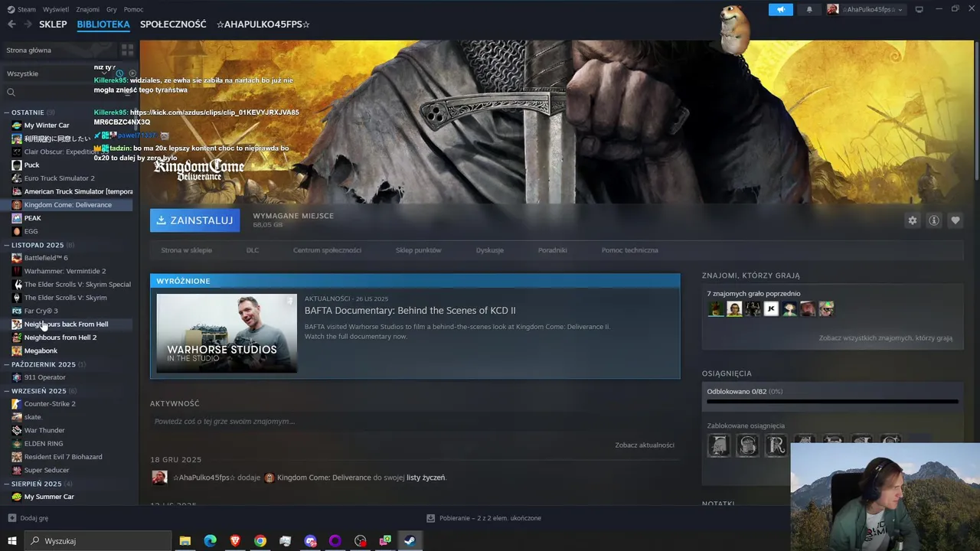
Task: Open Microsoft Edge from the taskbar
Action: pos(210,541)
